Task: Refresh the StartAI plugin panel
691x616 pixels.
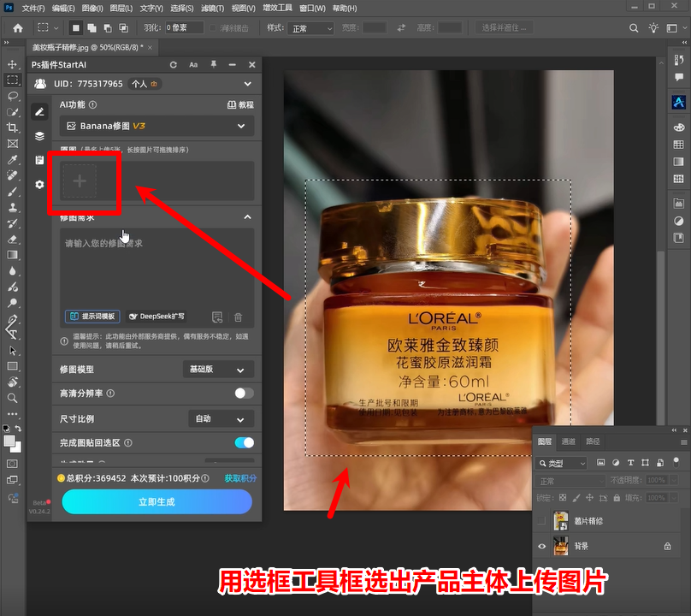Action: coord(174,65)
